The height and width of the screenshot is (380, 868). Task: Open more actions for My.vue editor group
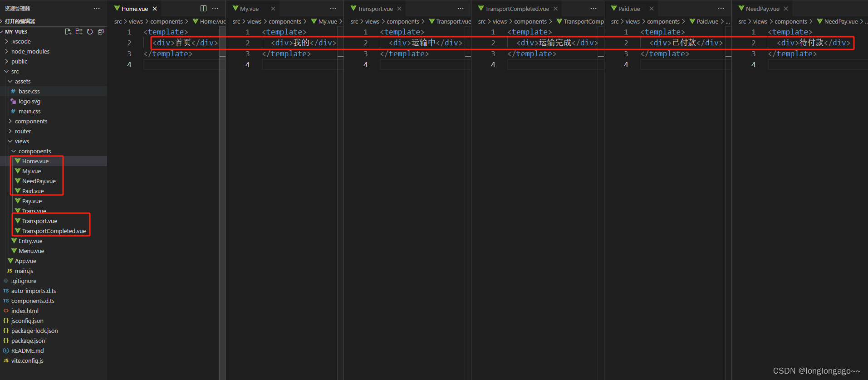pyautogui.click(x=333, y=9)
